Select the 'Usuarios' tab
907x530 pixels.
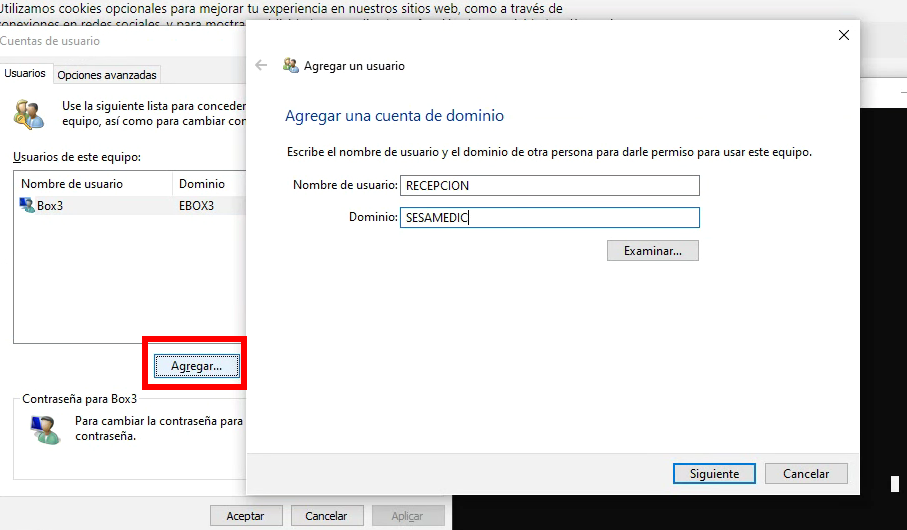click(25, 74)
